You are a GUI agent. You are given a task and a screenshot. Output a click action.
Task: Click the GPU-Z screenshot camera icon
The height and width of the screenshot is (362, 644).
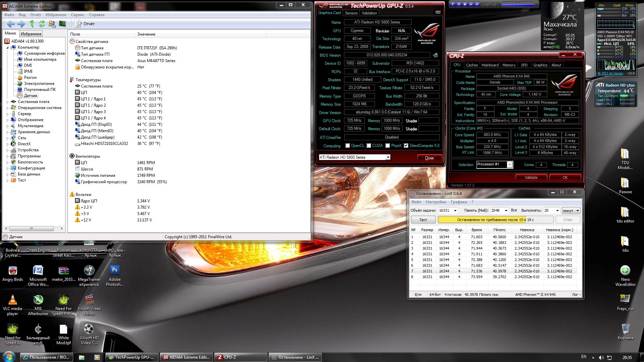pyautogui.click(x=438, y=13)
